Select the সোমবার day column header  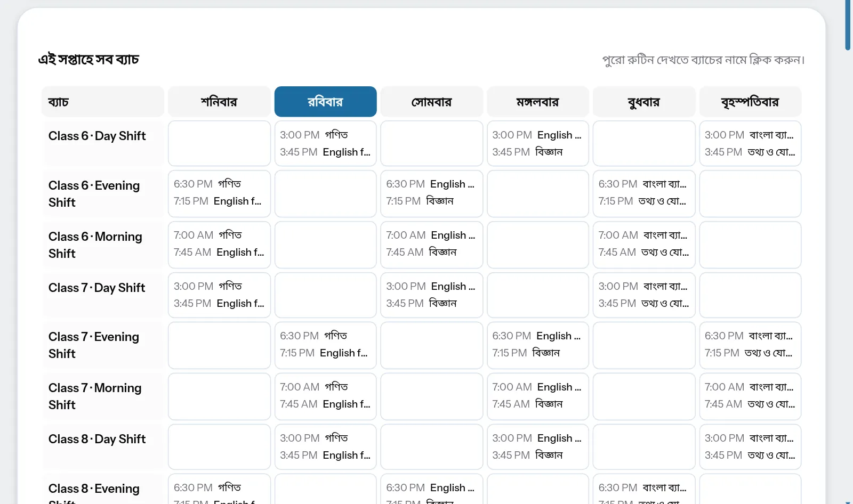(432, 102)
